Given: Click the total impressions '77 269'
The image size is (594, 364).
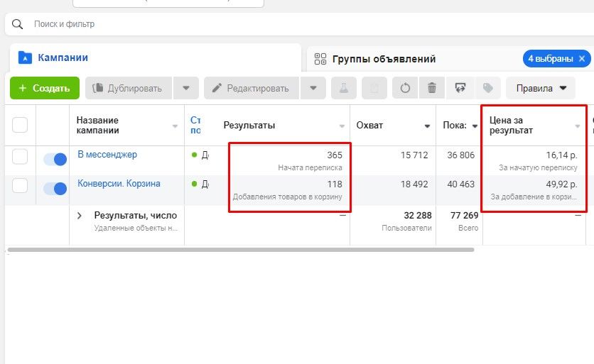Looking at the screenshot, I should click(465, 216).
